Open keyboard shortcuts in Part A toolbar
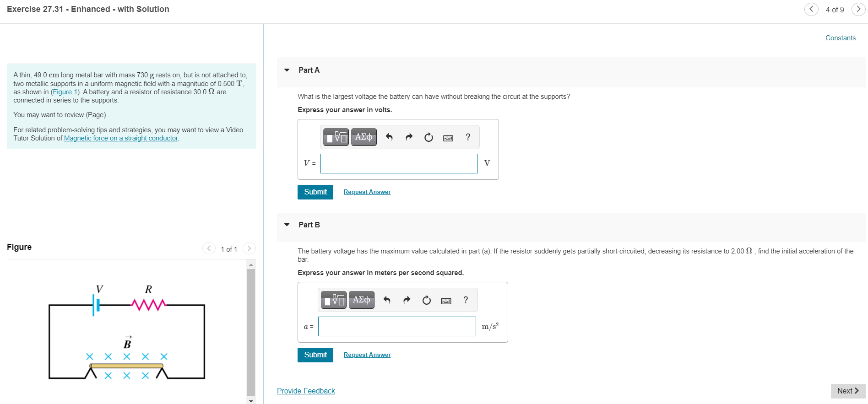This screenshot has height=404, width=868. coord(448,138)
